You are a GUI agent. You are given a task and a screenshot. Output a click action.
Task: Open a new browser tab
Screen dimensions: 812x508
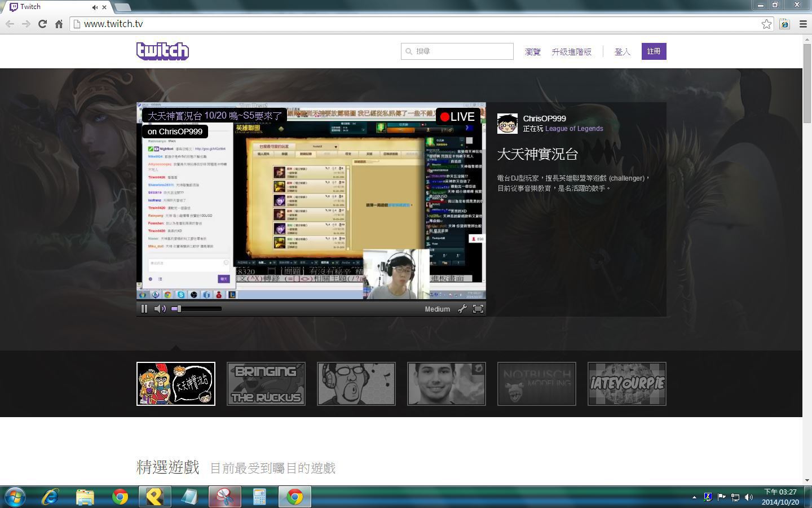[x=122, y=7]
